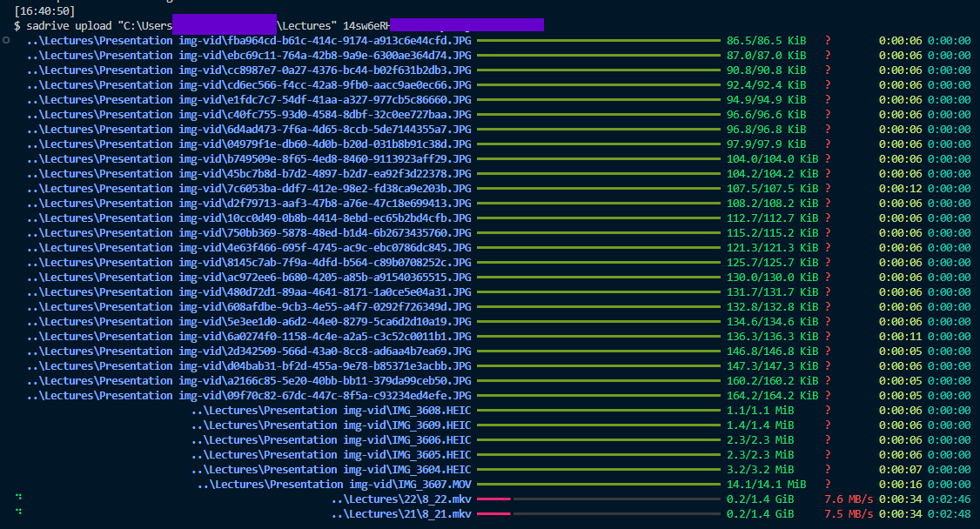This screenshot has width=980, height=529.
Task: Click the 7c6053ba-ddf7-412e JPG file path
Action: 249,189
